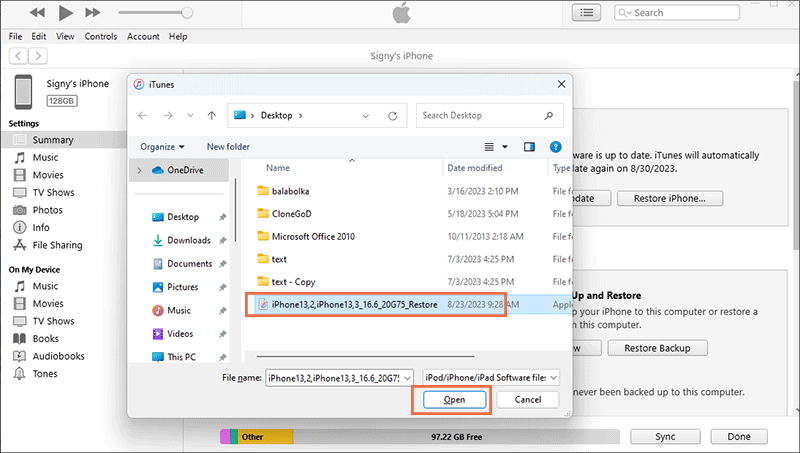Screen dimensions: 800x453
Task: Expand the OneDrive tree node
Action: [x=139, y=170]
